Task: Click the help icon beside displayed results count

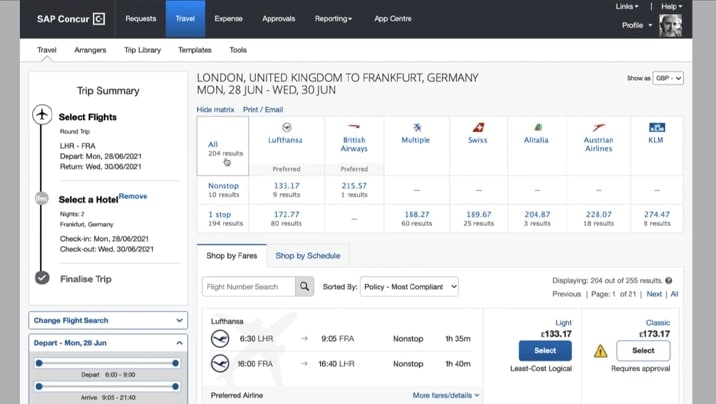Action: [669, 281]
